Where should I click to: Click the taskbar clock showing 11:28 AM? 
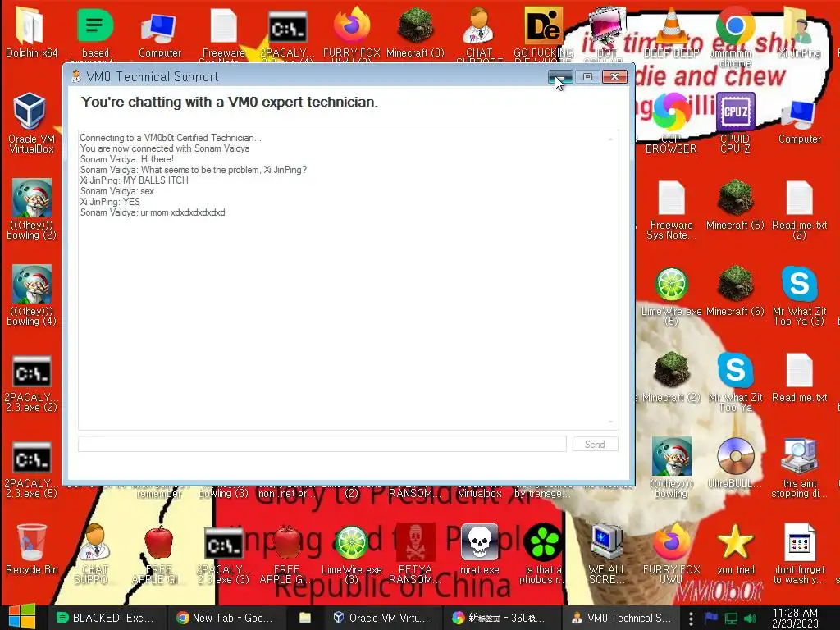(795, 618)
